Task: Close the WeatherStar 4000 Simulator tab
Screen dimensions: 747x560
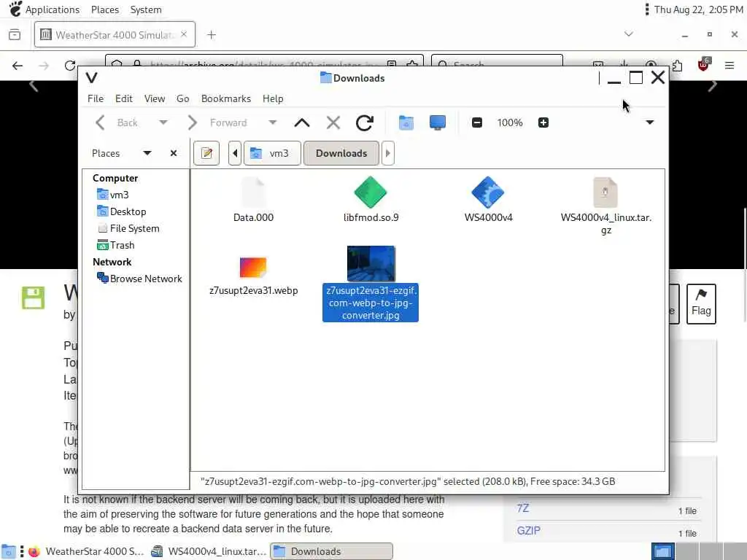Action: tap(184, 34)
